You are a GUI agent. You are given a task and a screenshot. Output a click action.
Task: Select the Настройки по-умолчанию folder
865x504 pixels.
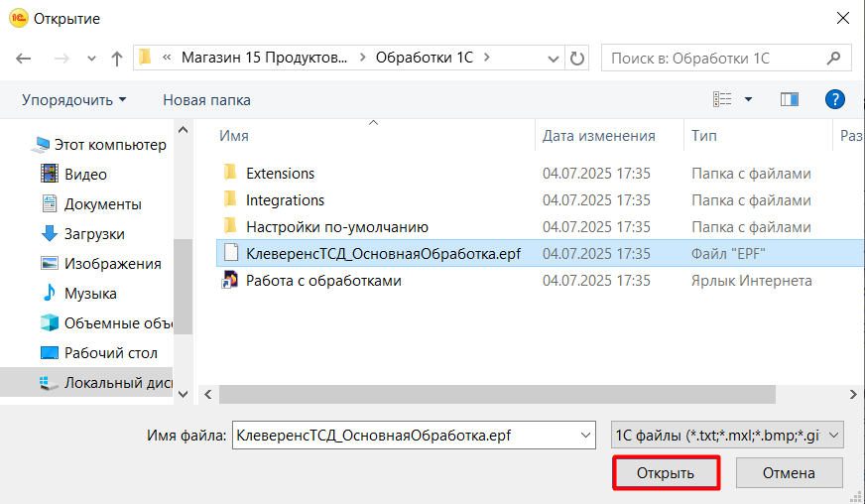pos(336,227)
